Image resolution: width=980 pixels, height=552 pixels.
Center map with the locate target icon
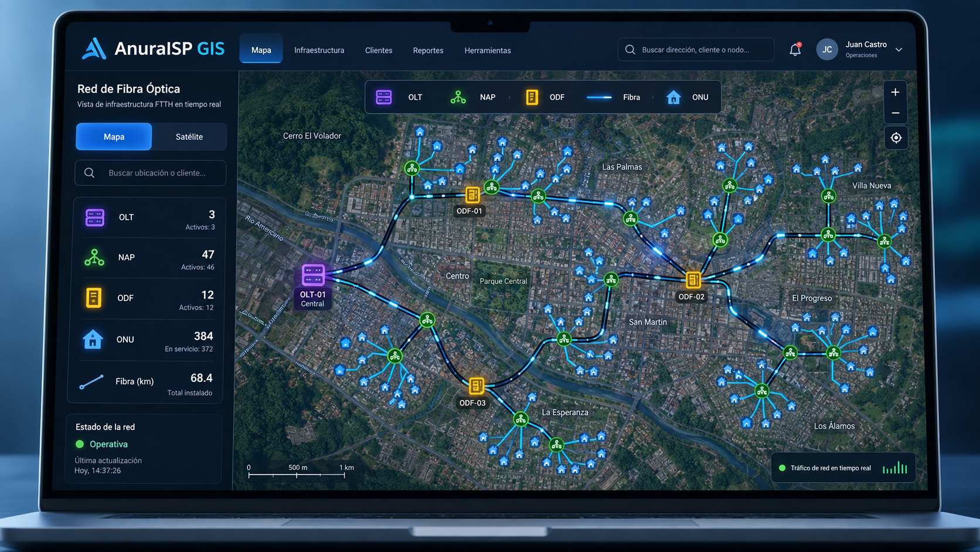coord(896,138)
